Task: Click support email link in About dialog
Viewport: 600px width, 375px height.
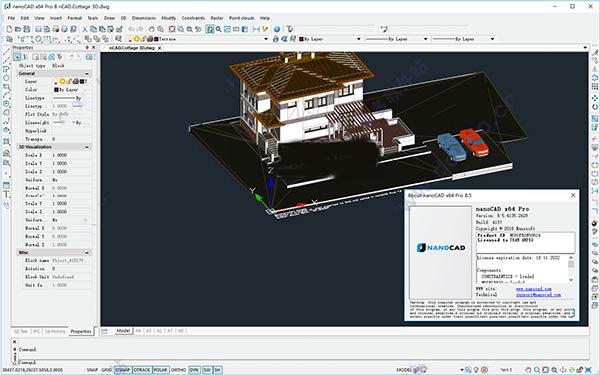Action: [538, 295]
